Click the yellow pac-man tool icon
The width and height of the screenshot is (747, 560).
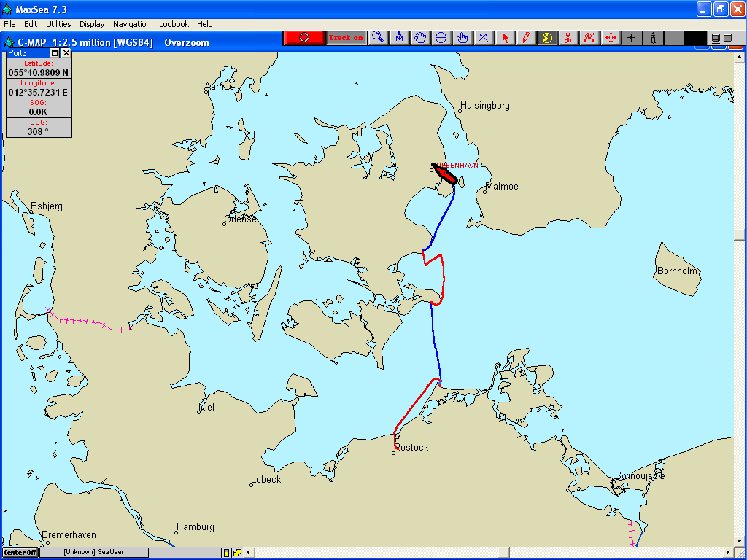coord(547,38)
